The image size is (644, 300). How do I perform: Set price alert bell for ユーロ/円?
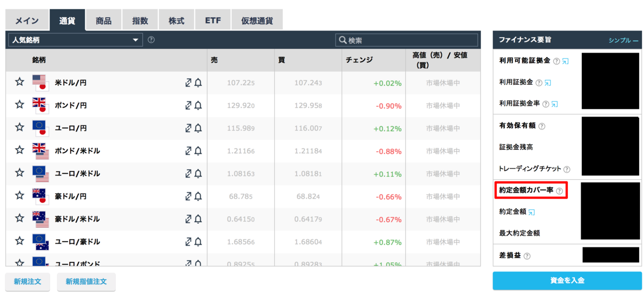[198, 128]
